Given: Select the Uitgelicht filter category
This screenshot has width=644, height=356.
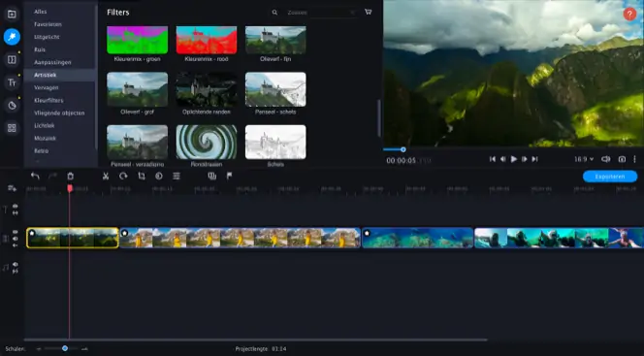Looking at the screenshot, I should click(x=47, y=37).
